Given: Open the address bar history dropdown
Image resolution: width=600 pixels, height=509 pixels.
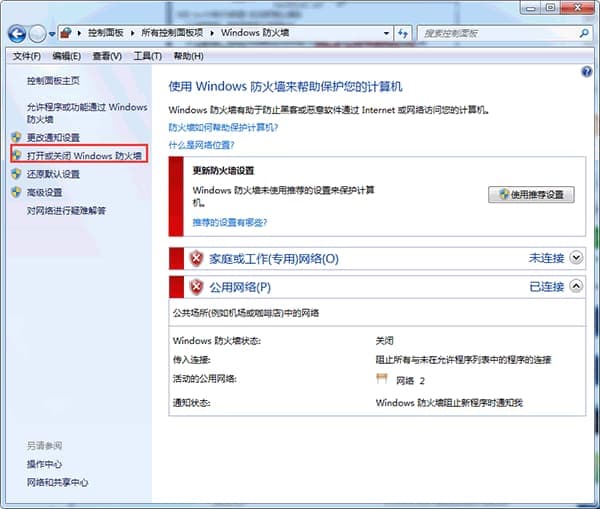Looking at the screenshot, I should coord(386,34).
